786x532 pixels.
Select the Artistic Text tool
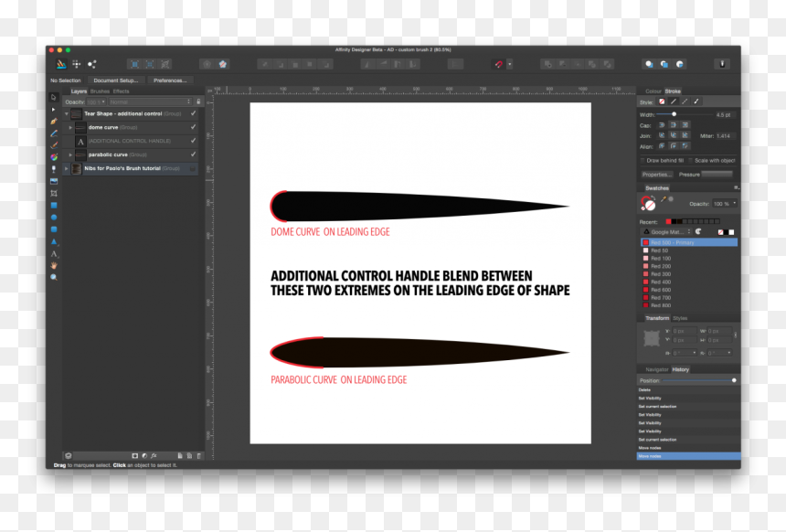point(54,254)
